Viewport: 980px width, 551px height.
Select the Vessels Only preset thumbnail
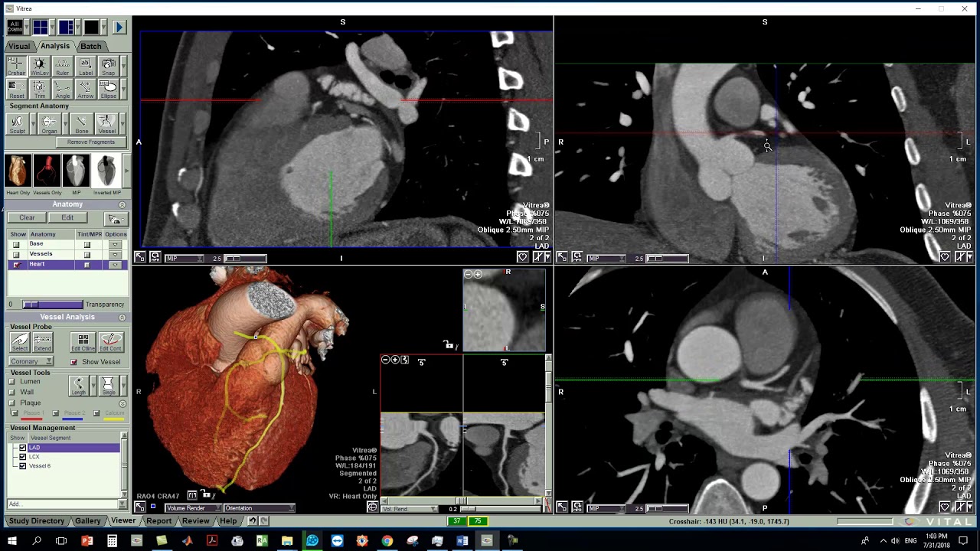pos(47,171)
